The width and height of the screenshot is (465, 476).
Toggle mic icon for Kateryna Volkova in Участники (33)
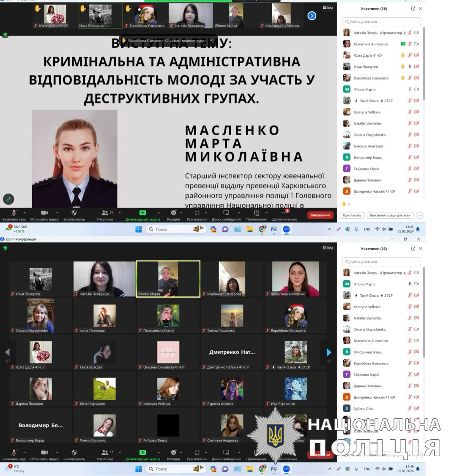410,306
